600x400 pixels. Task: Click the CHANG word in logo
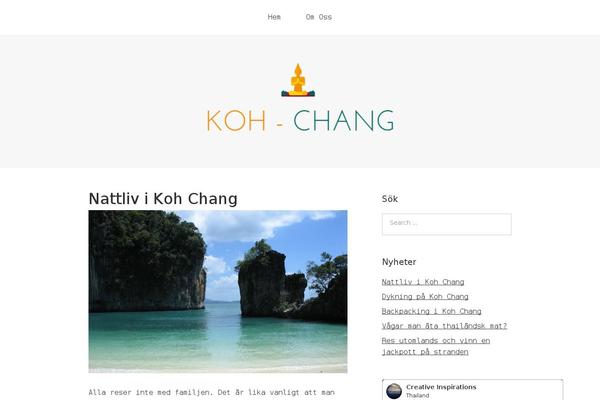[x=344, y=121]
